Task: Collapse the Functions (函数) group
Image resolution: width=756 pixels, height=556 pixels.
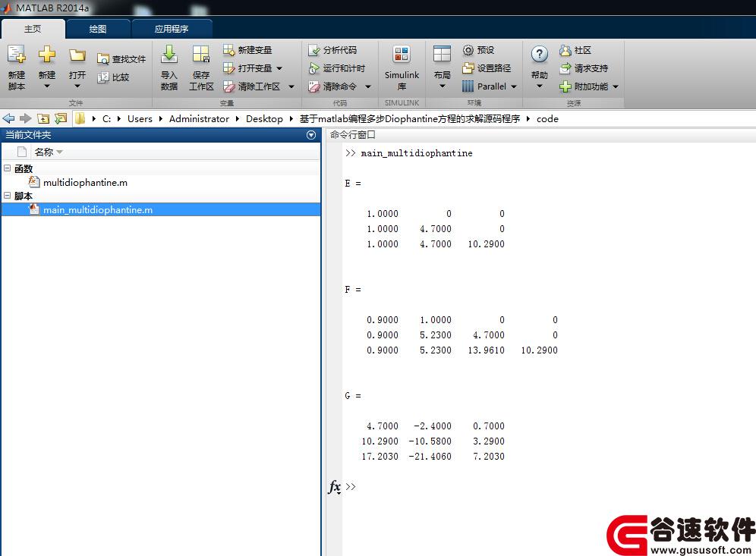Action: [8, 168]
